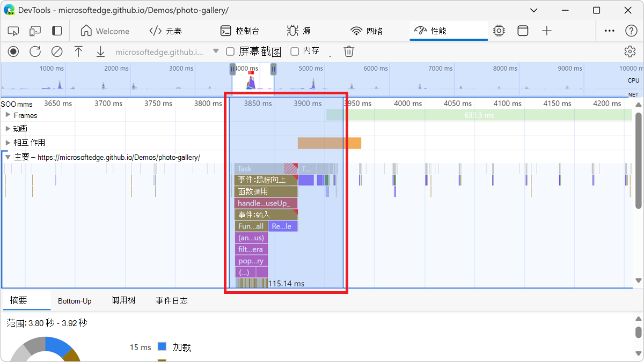Screen dimensions: 644x362
Task: Collapse the 主要 thread track
Action: pos(8,157)
